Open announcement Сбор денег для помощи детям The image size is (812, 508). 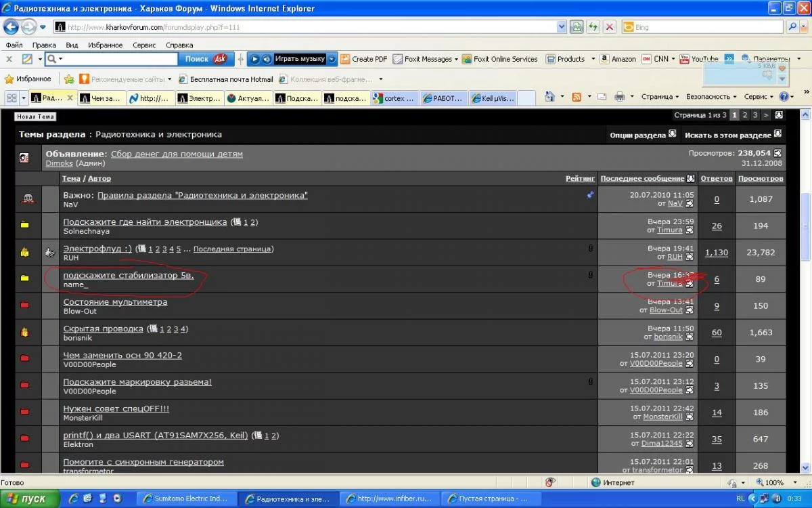(x=177, y=154)
